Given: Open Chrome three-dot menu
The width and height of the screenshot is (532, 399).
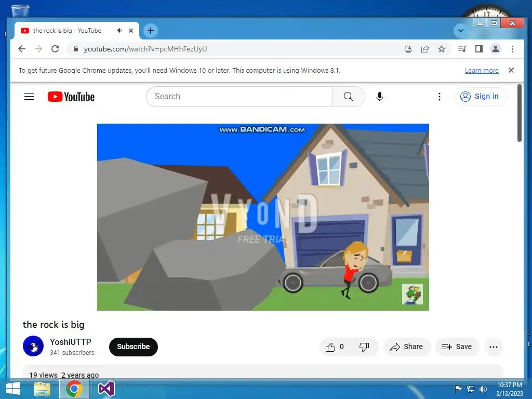Looking at the screenshot, I should [x=512, y=49].
